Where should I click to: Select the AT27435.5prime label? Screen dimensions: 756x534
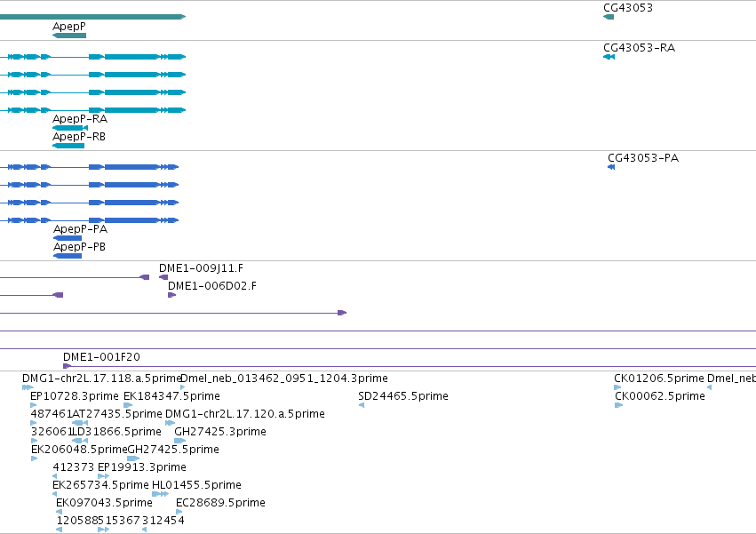(117, 414)
